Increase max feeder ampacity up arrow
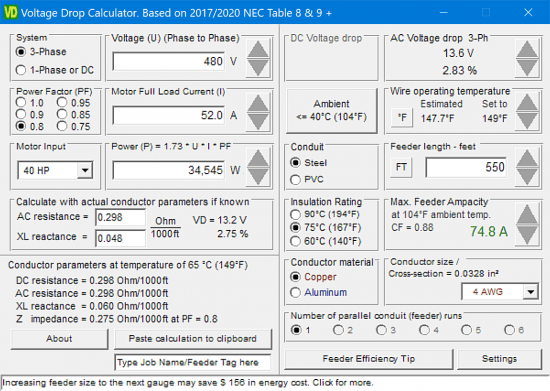550x391 pixels. [527, 215]
